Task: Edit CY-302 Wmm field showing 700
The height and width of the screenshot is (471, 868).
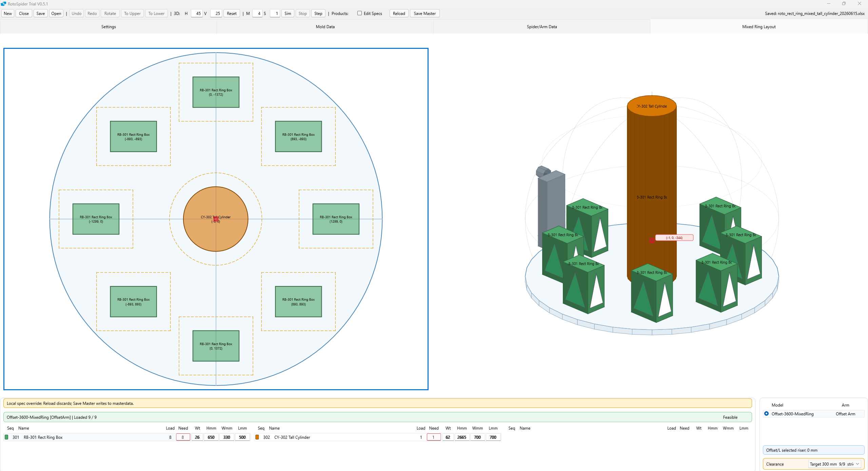Action: [x=477, y=437]
